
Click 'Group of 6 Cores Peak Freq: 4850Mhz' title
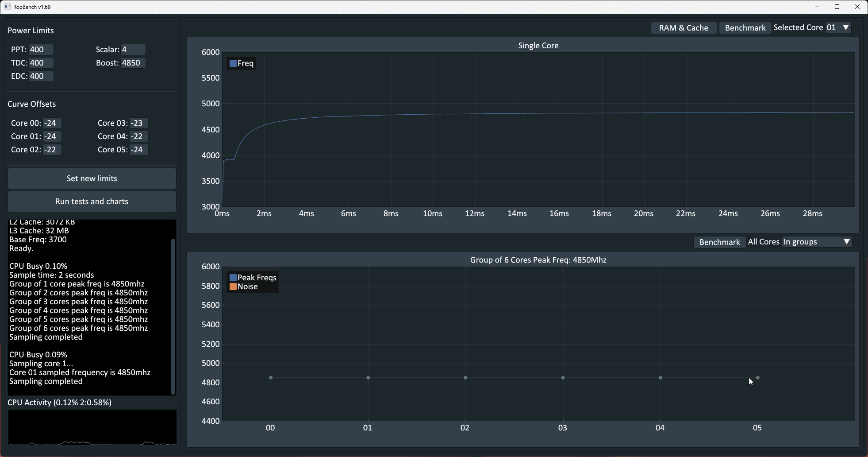(538, 260)
